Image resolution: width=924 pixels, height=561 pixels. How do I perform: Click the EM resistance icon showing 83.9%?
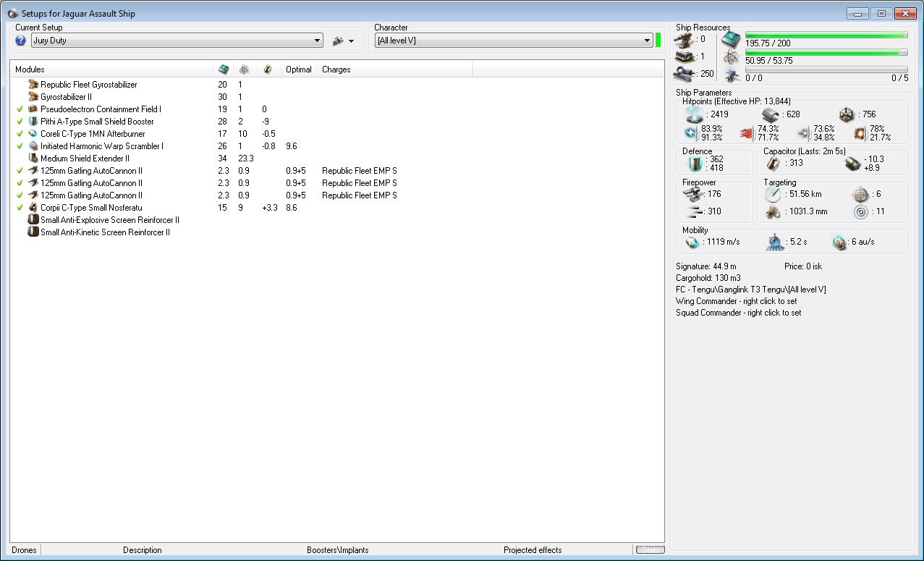coord(691,133)
